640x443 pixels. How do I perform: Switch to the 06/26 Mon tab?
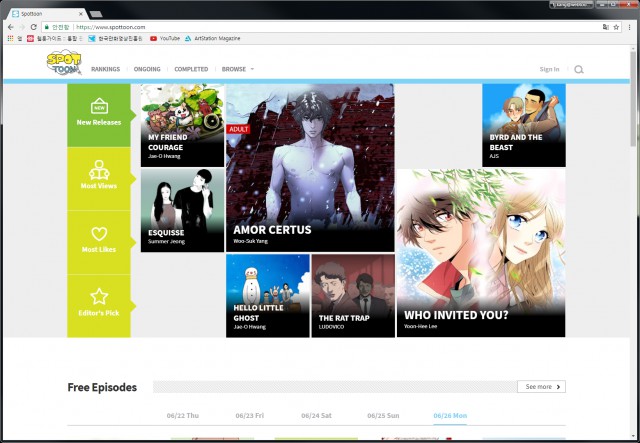451,414
